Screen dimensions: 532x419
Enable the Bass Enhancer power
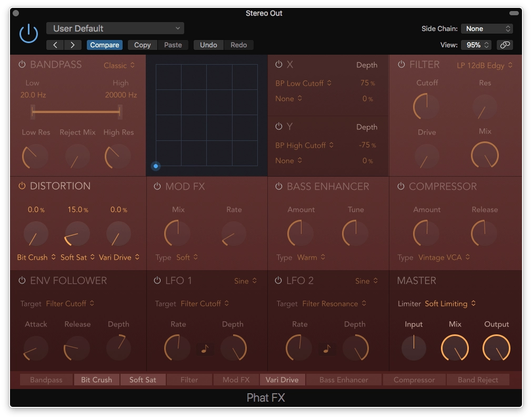pyautogui.click(x=279, y=186)
